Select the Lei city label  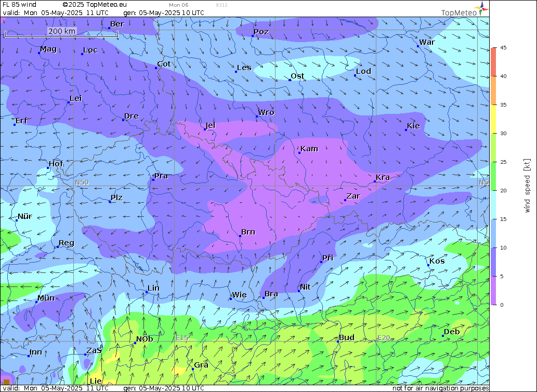[76, 99]
